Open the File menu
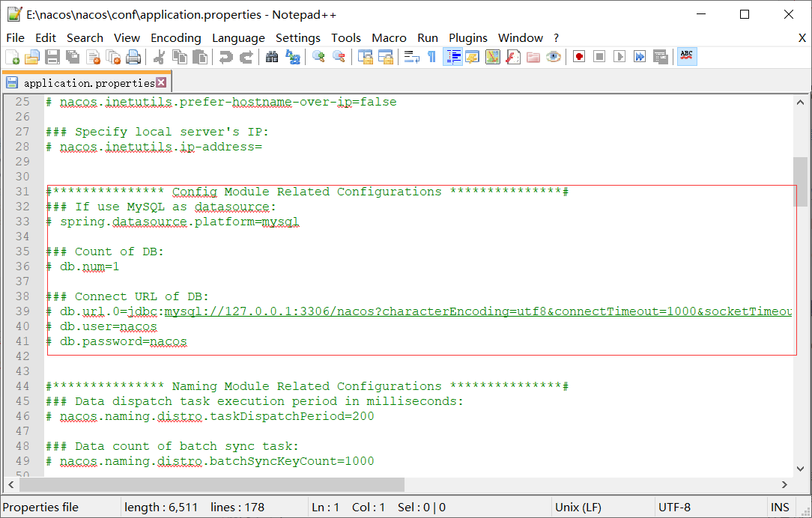 15,37
